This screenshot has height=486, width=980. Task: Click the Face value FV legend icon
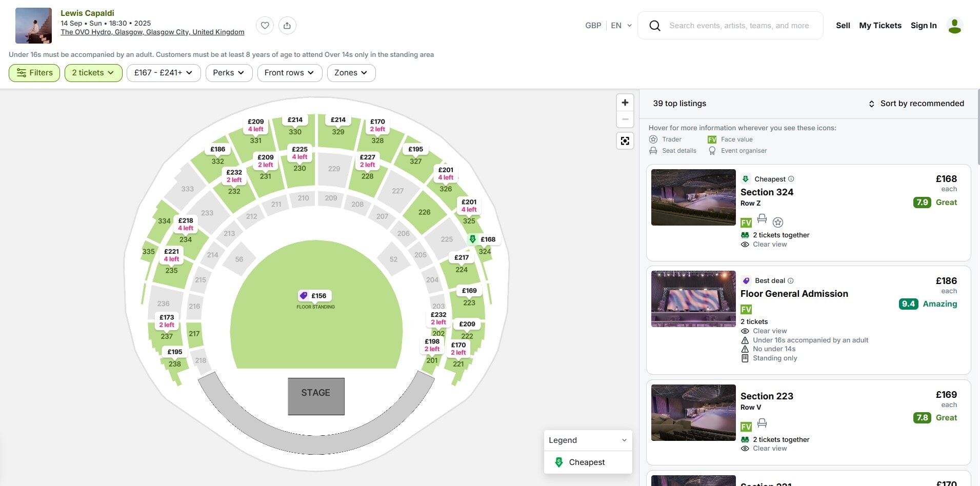point(712,139)
